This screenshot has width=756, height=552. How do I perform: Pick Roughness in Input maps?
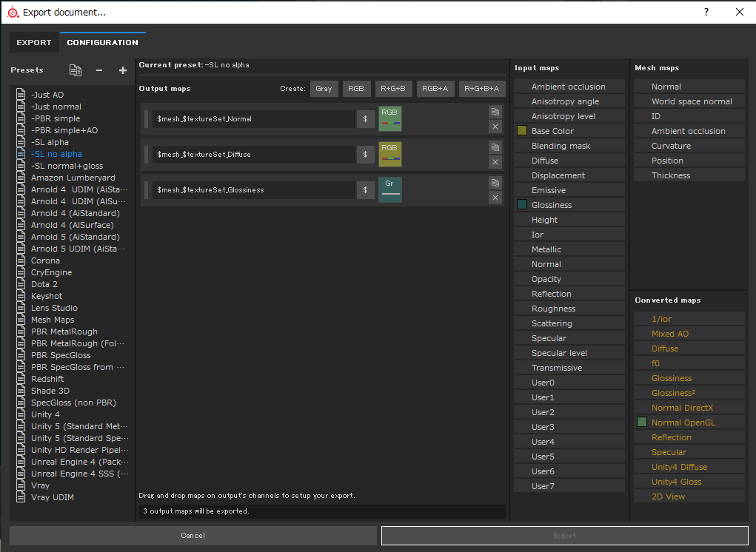pos(569,309)
